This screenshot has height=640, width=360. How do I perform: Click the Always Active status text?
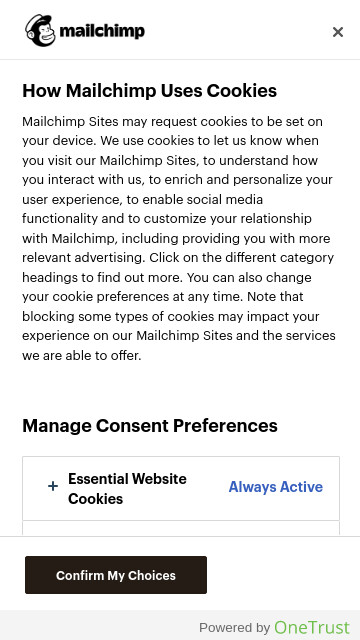tap(276, 487)
